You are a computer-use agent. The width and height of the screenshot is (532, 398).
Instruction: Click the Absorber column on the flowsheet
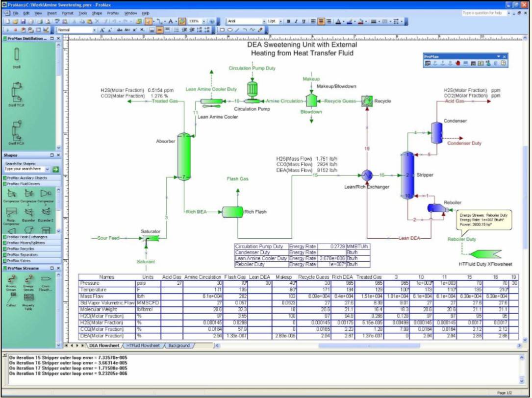tap(184, 156)
